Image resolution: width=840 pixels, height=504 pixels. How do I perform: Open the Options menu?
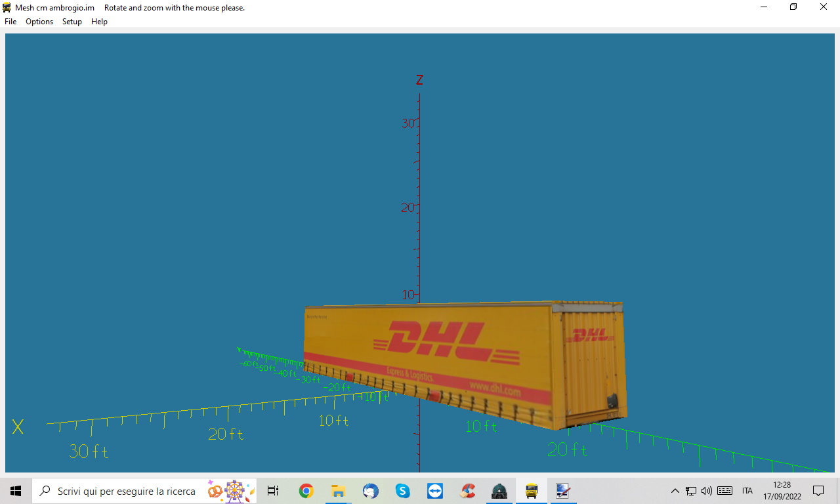tap(39, 22)
